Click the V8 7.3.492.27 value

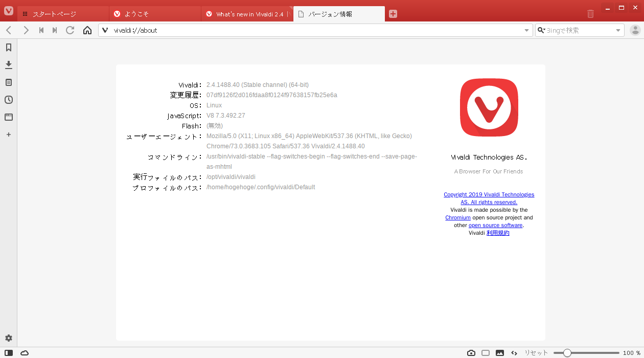tap(226, 116)
